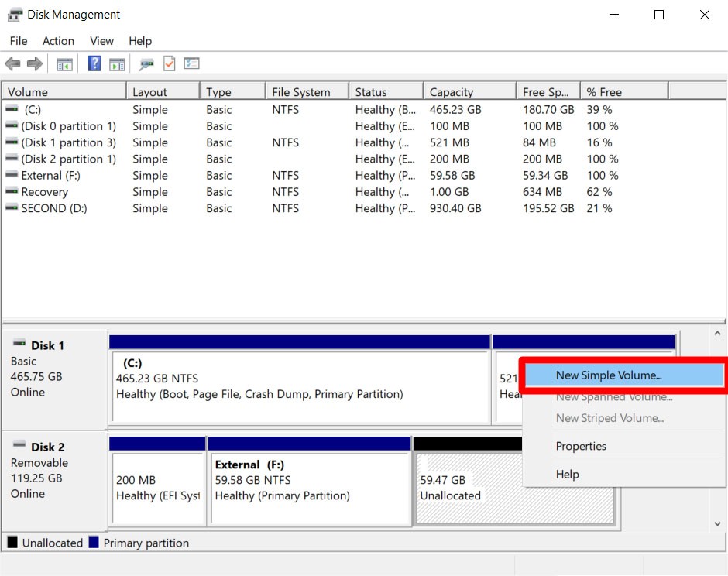Click the Back navigation arrow in the toolbar

[x=12, y=63]
